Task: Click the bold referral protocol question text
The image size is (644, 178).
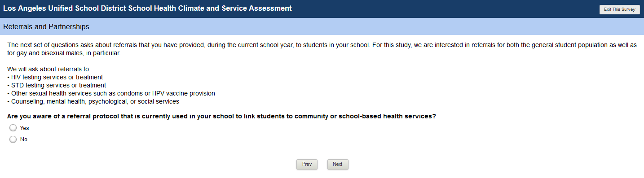Action: point(222,116)
